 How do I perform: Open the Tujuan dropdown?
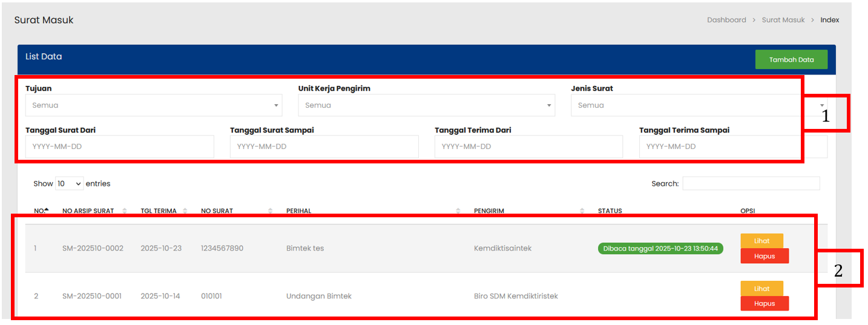point(153,105)
